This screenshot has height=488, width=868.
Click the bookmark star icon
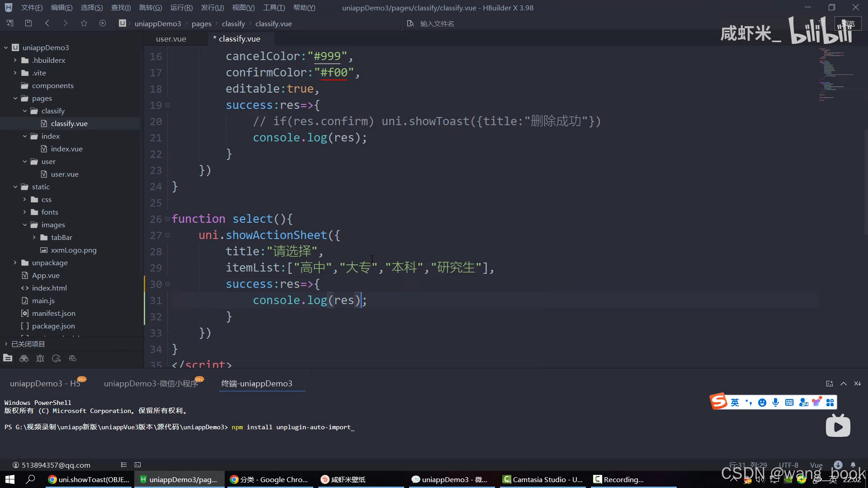coord(84,23)
